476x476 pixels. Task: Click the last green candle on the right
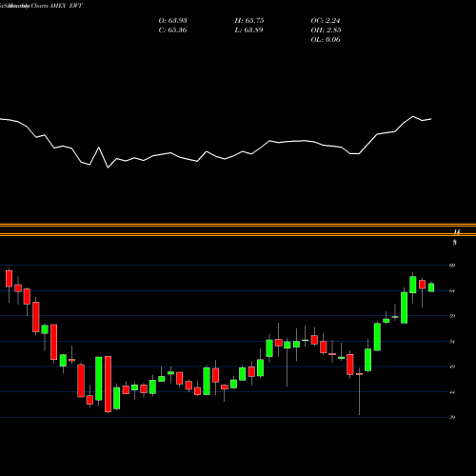(431, 288)
